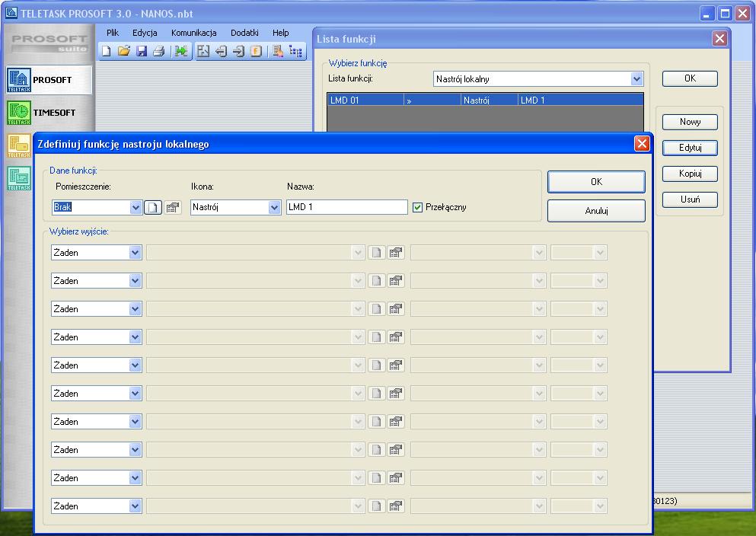Confirm with OK in Zdefiniuj funkcję dialog
The image size is (756, 536).
point(596,182)
